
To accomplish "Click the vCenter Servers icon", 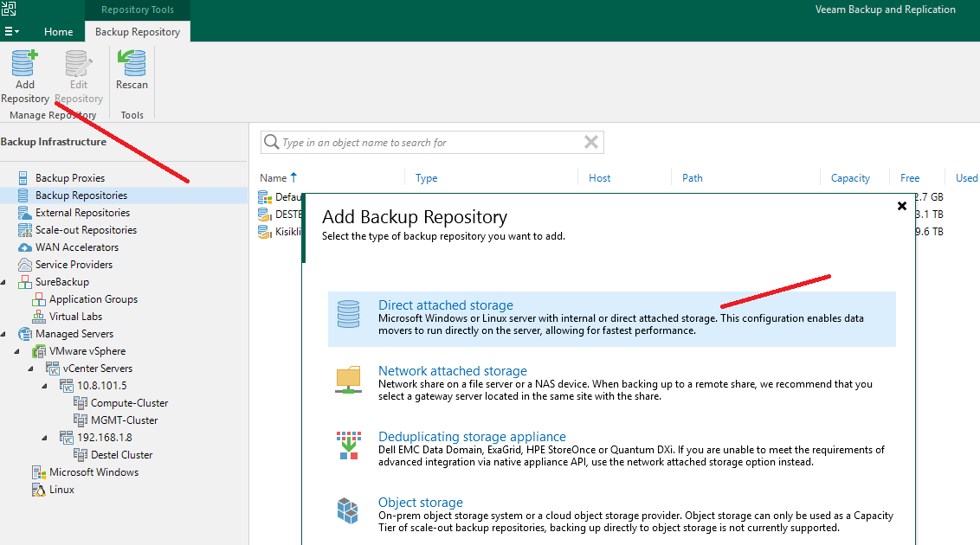I will [53, 369].
